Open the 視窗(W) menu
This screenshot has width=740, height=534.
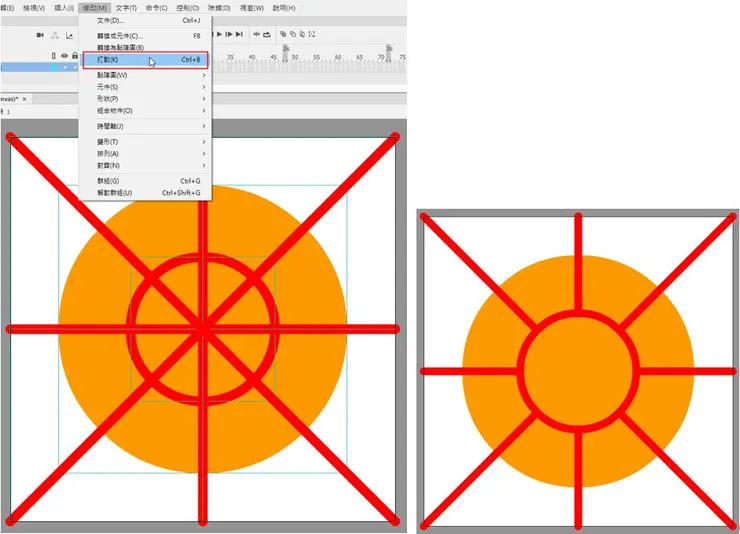[x=252, y=8]
